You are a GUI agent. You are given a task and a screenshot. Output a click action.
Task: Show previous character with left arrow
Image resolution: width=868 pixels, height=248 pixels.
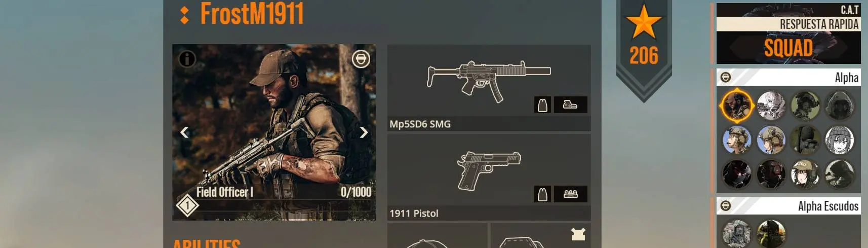[184, 132]
